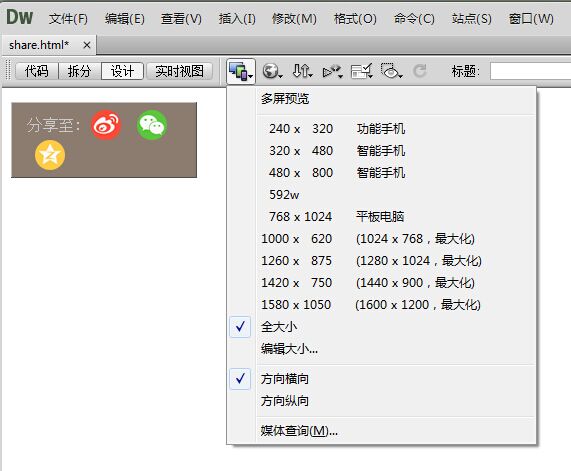Open 媒体查询(M)... menu entry

(x=381, y=431)
